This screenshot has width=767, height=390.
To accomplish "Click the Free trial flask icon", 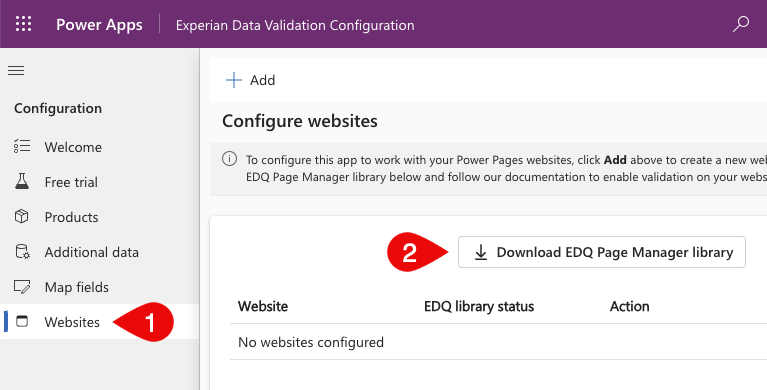I will (22, 182).
